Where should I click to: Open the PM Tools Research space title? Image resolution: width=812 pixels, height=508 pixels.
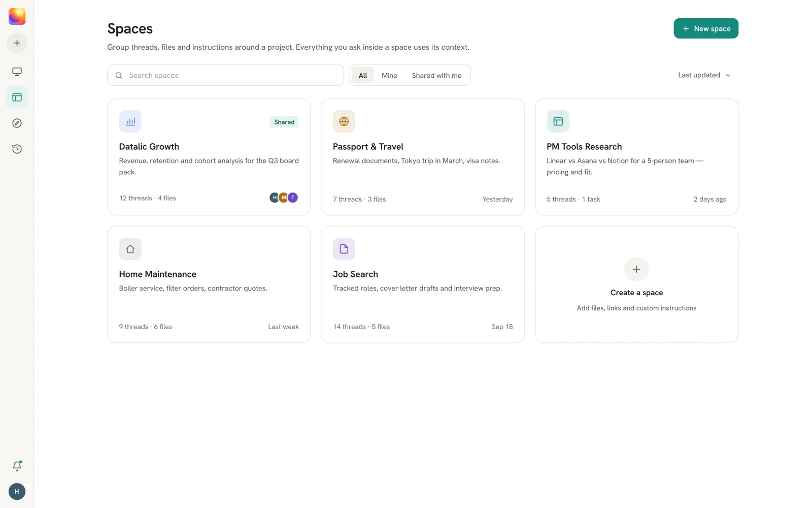click(x=584, y=147)
